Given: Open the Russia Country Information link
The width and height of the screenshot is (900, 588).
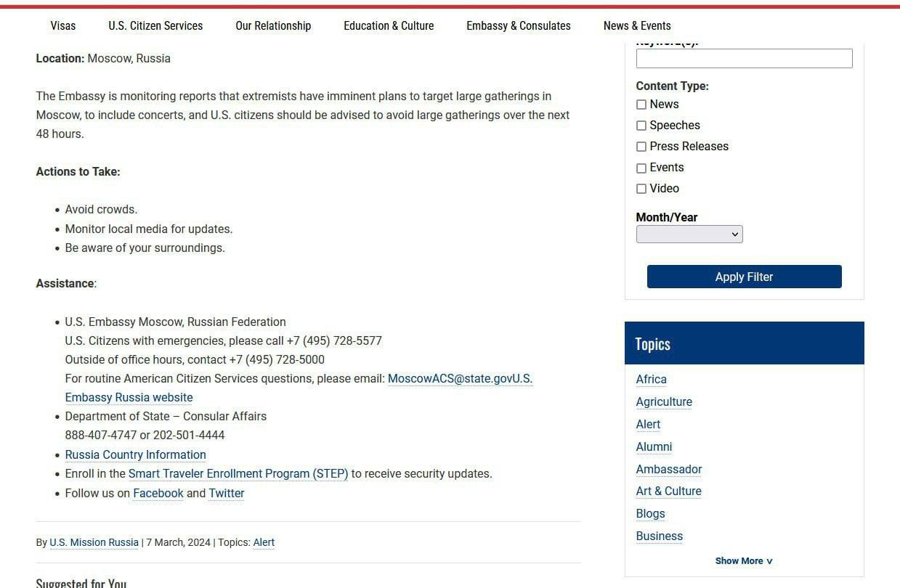Looking at the screenshot, I should tap(135, 455).
